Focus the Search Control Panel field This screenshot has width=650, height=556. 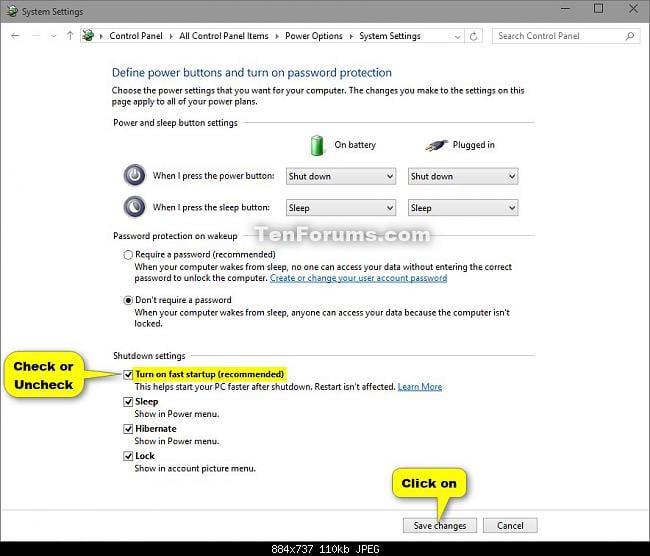[566, 36]
